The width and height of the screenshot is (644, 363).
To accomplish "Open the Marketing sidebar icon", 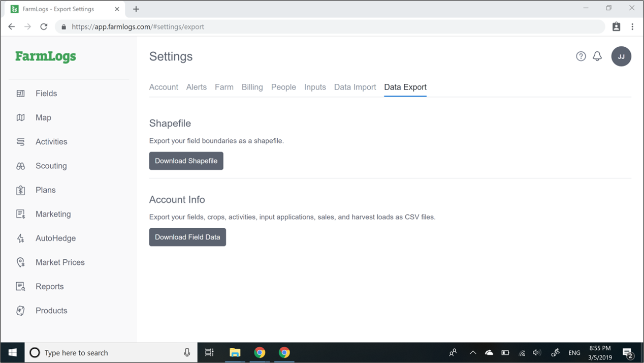I will (20, 214).
